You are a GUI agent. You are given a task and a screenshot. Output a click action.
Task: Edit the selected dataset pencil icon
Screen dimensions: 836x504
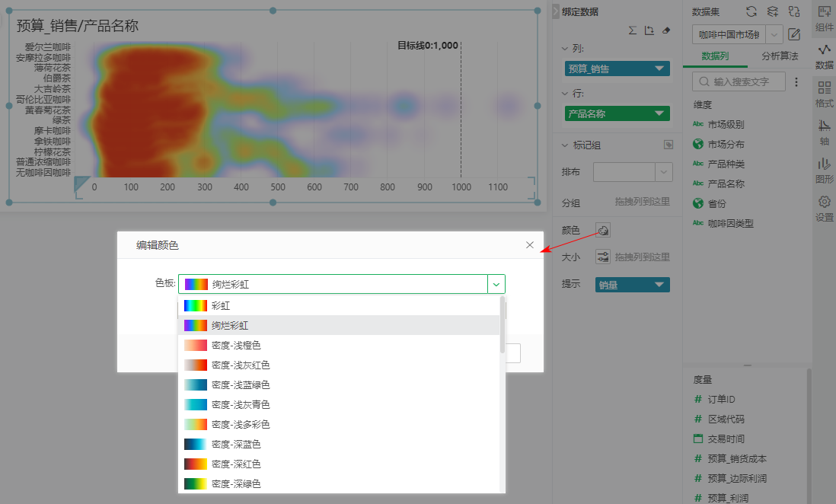(794, 34)
